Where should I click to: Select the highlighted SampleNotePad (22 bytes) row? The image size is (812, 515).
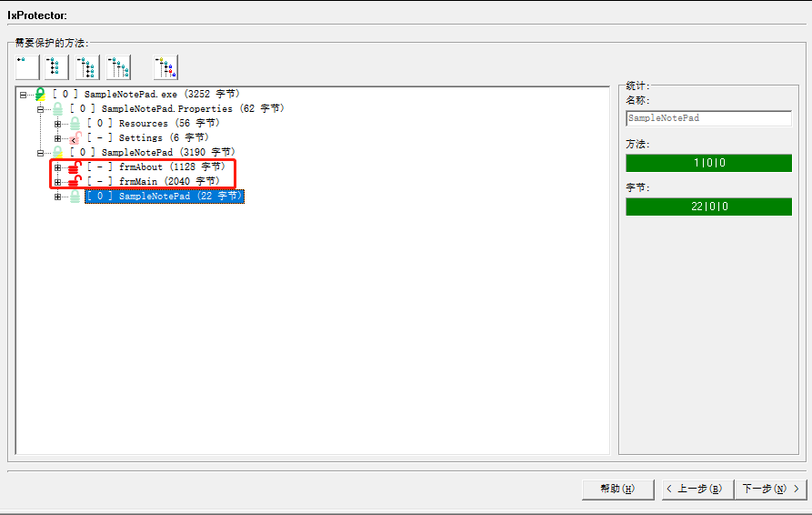click(165, 196)
